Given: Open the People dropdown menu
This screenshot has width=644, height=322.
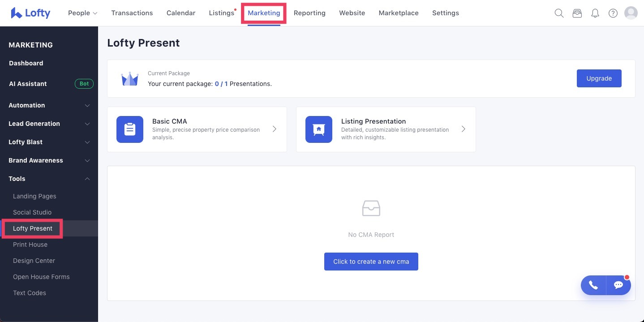Looking at the screenshot, I should click(82, 13).
